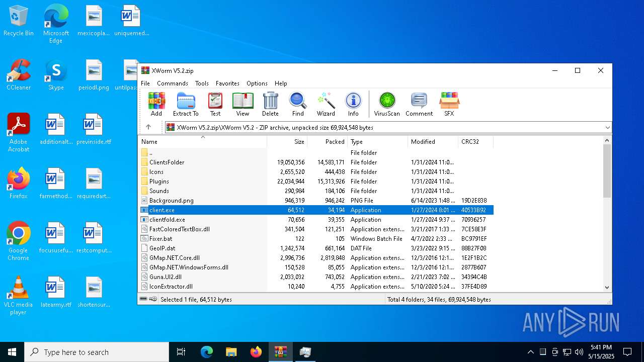Select the VLC media player shortcut
This screenshot has width=644, height=362.
point(19,296)
